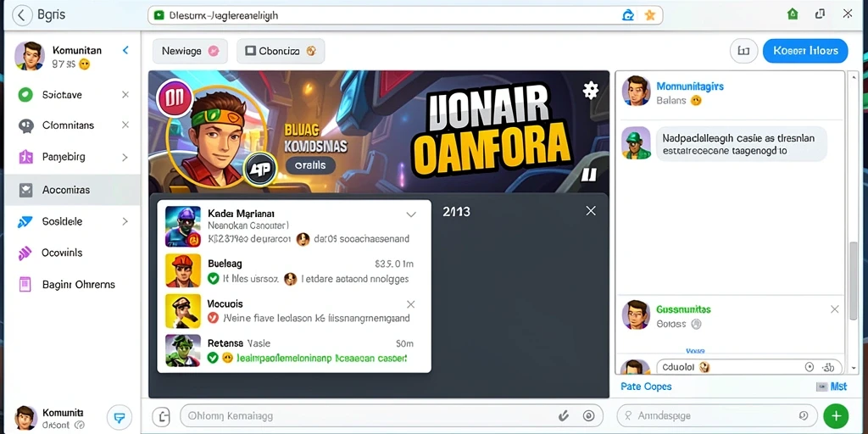868x434 pixels.
Task: Select the Aocomiras sidebar item
Action: (73, 190)
